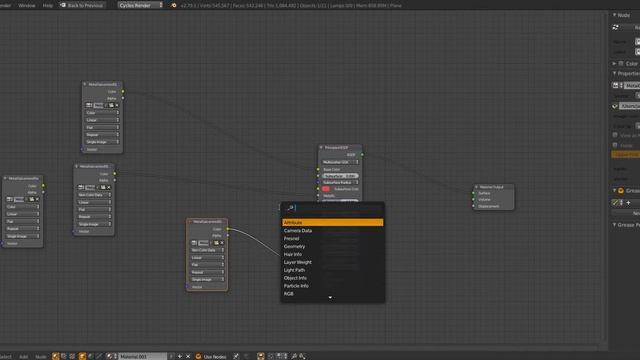
Task: Select the object shader type icon
Action: (82, 356)
